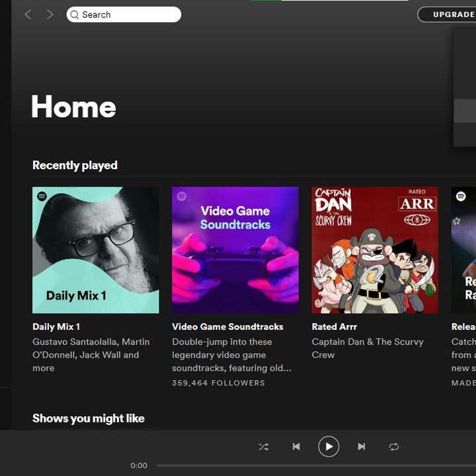Open the Video Game Soundtracks cover art
The height and width of the screenshot is (476, 476).
tap(235, 250)
